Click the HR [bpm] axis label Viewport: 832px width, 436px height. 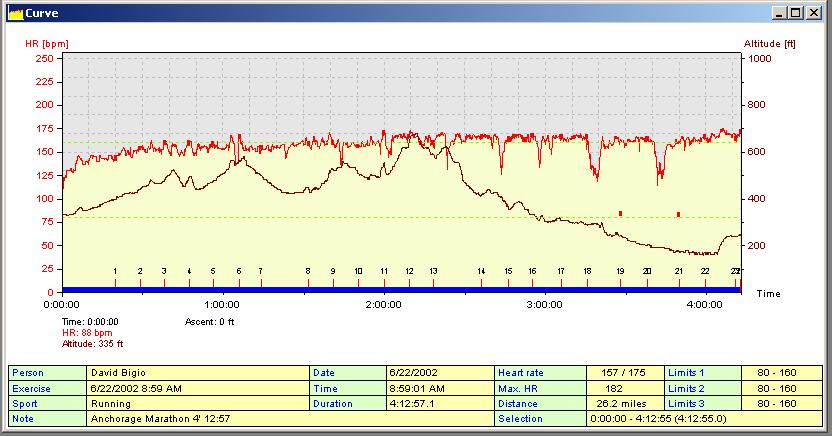pyautogui.click(x=46, y=44)
